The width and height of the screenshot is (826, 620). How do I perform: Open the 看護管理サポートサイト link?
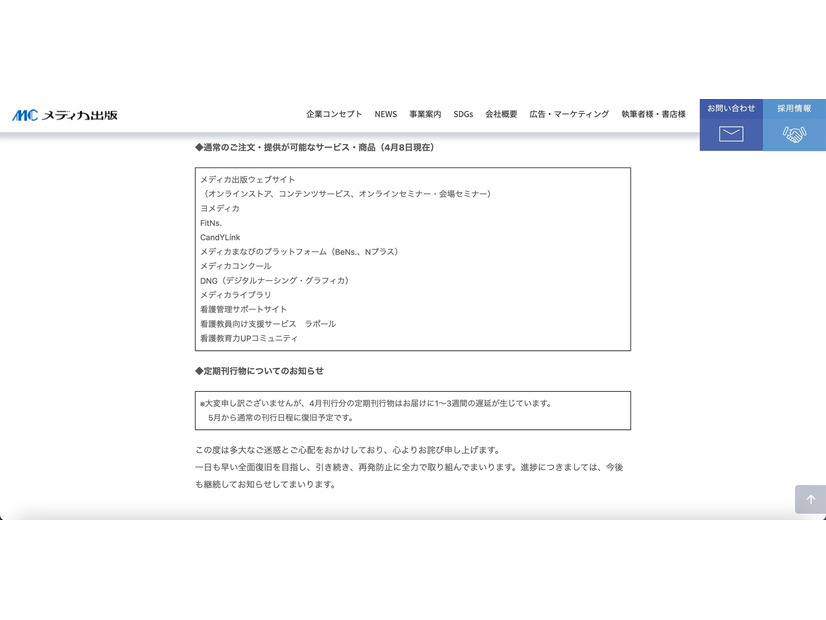tap(243, 310)
